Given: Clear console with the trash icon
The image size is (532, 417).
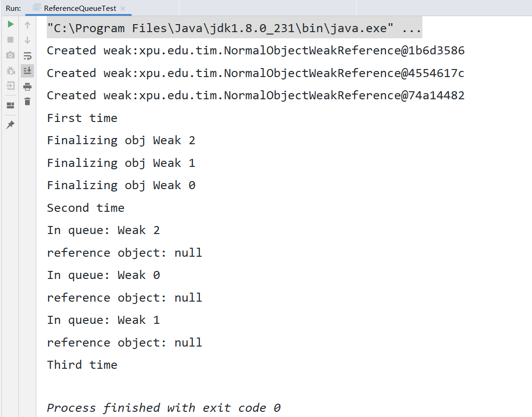Looking at the screenshot, I should pyautogui.click(x=27, y=101).
